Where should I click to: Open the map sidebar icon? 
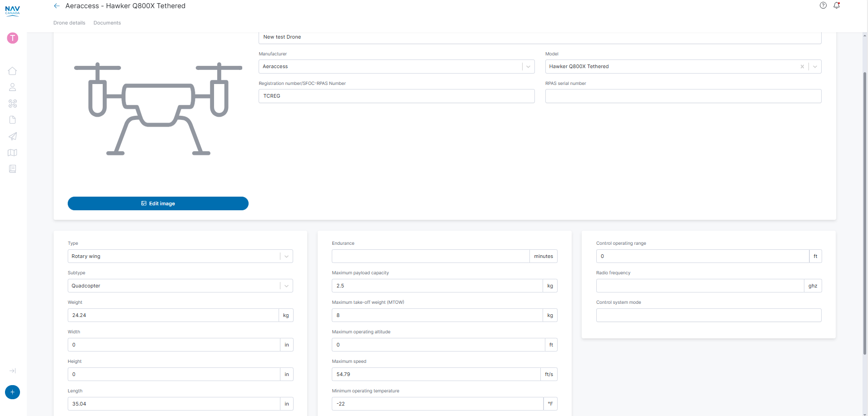point(13,153)
